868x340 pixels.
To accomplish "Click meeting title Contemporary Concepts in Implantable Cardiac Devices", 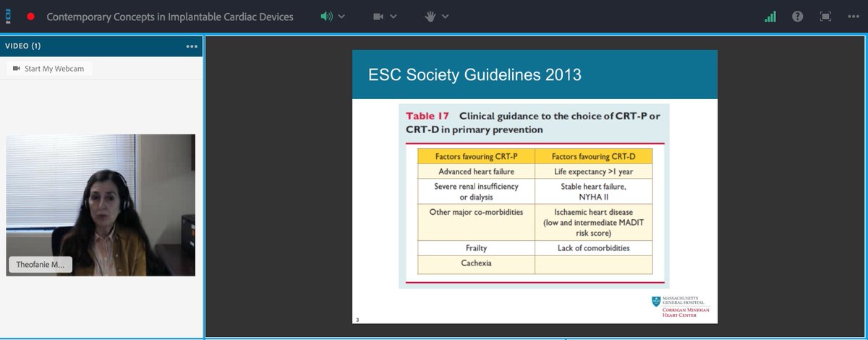I will coord(170,16).
